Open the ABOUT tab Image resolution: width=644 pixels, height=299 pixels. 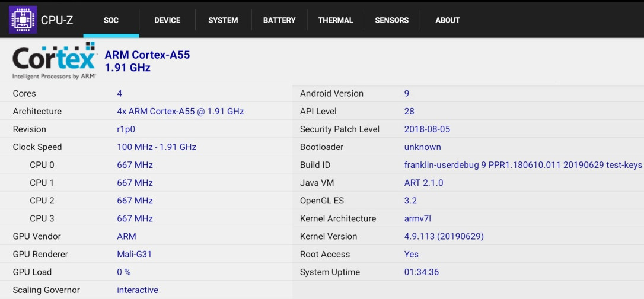[448, 20]
